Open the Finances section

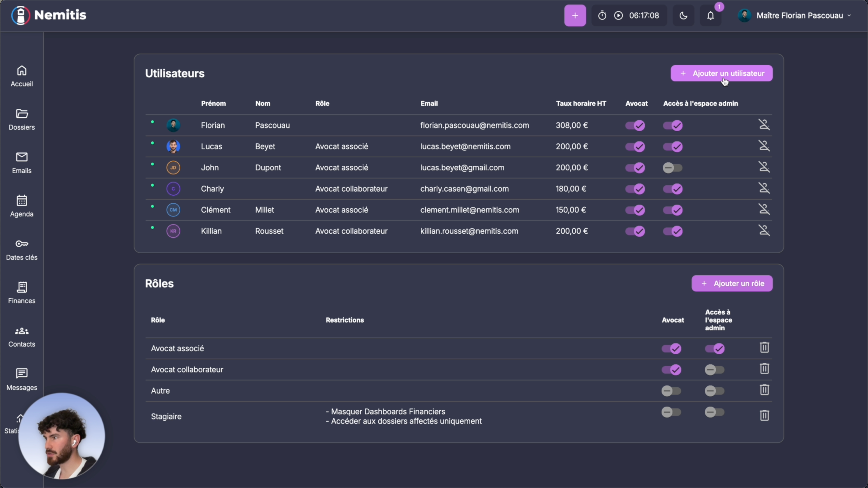22,293
